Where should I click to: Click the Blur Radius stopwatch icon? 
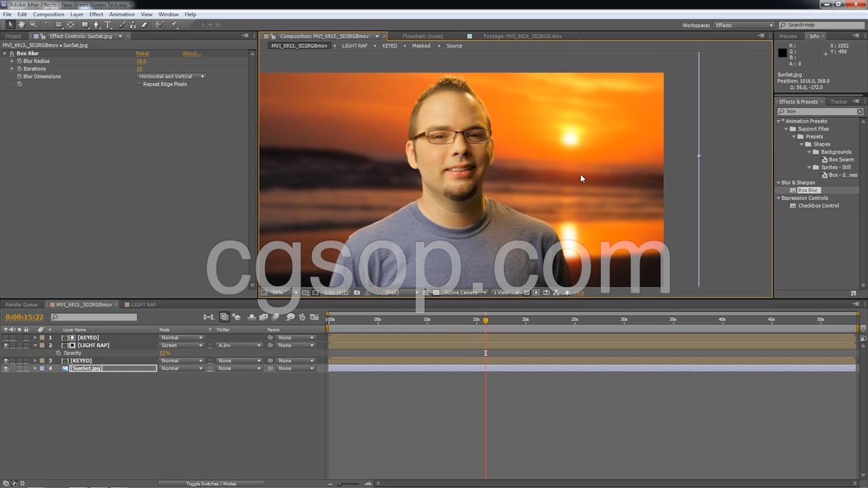(x=19, y=61)
